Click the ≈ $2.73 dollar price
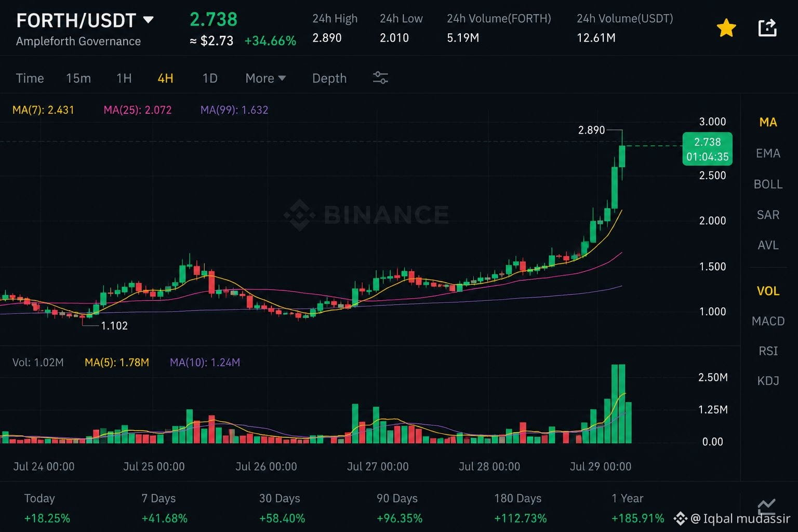Viewport: 798px width, 532px height. (x=211, y=41)
